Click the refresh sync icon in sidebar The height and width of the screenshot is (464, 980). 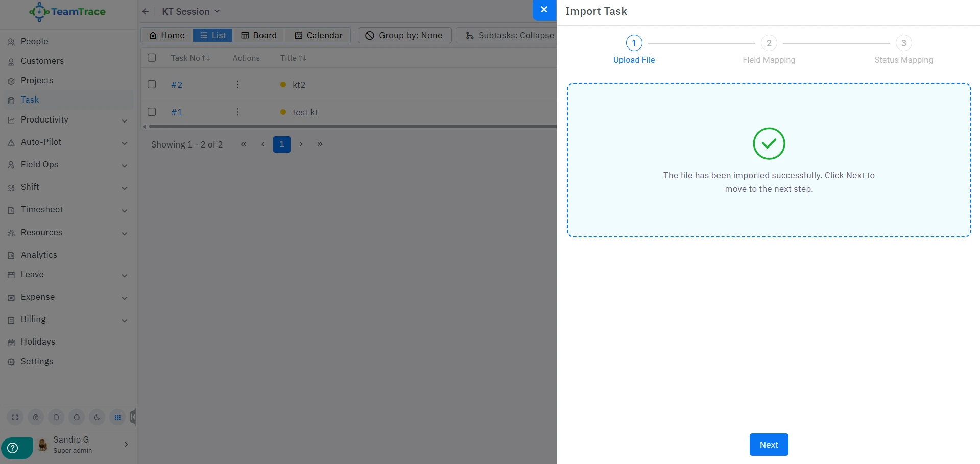click(x=77, y=417)
